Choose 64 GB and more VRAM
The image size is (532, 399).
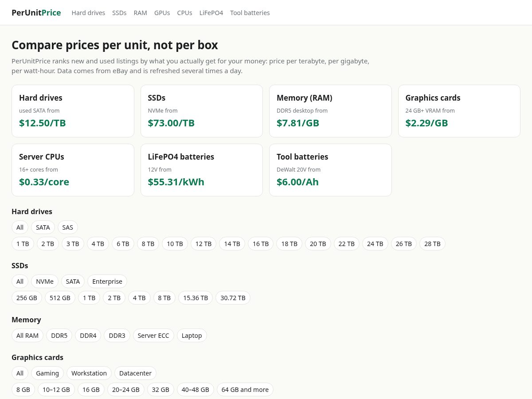245,390
